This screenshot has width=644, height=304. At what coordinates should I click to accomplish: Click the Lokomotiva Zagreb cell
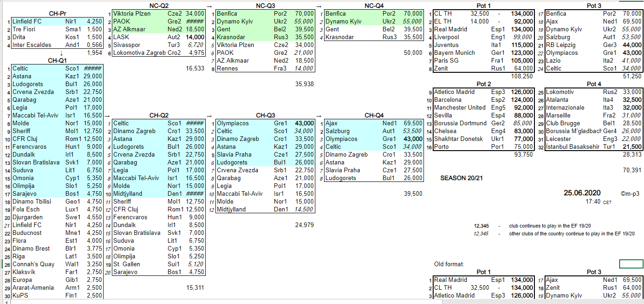139,53
